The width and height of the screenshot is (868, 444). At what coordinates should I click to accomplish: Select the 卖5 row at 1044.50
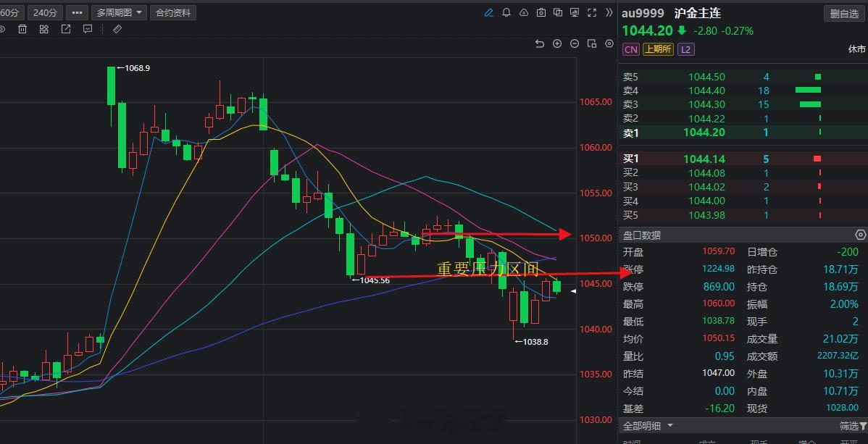click(x=743, y=77)
